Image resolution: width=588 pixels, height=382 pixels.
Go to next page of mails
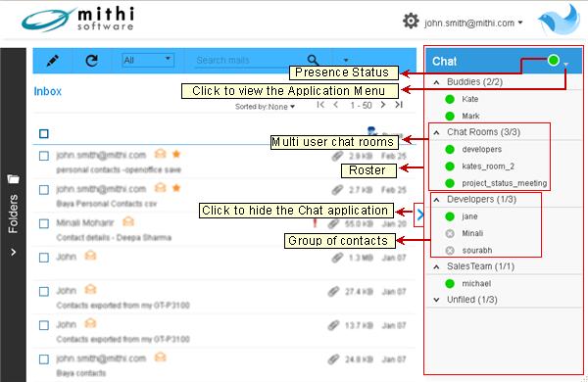[382, 105]
